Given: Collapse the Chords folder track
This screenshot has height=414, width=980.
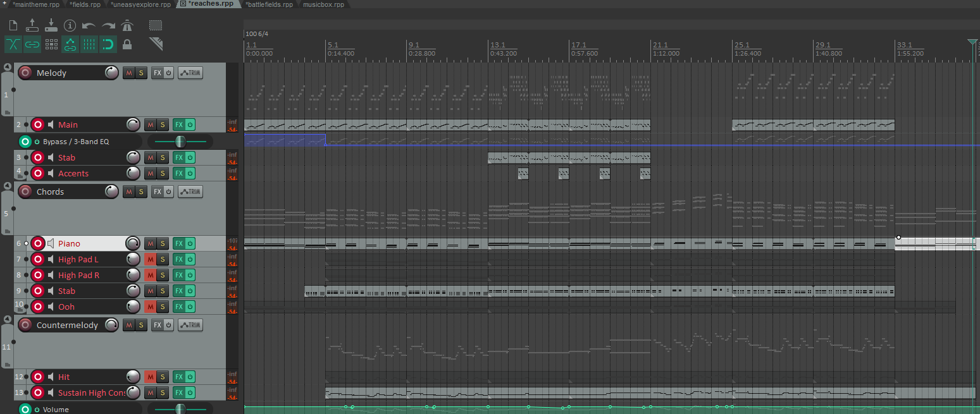Looking at the screenshot, I should click(8, 186).
